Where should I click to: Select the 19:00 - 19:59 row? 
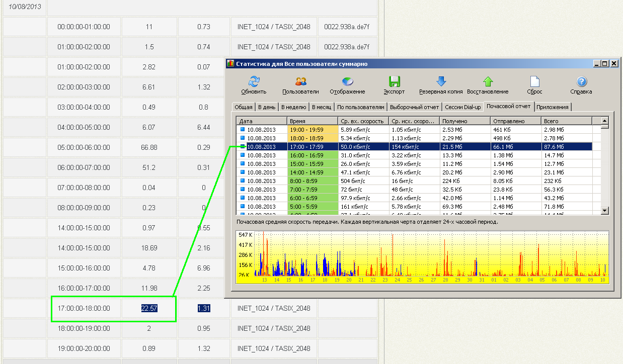pos(415,129)
